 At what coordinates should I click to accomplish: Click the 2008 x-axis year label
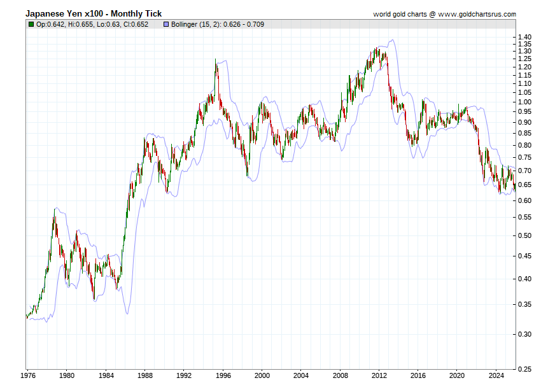[341, 375]
